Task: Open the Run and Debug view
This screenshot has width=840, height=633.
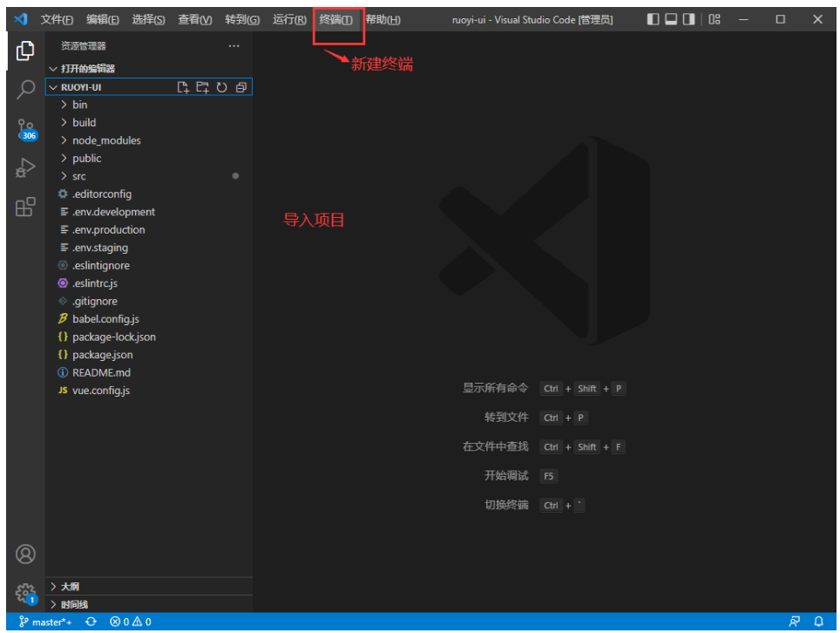Action: 25,167
